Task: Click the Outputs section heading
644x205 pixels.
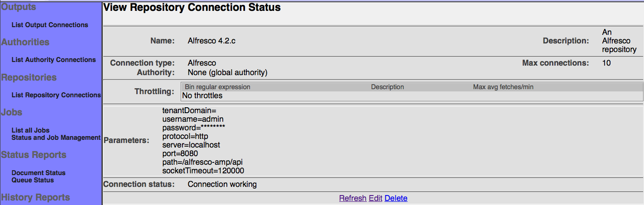Action: (x=19, y=7)
